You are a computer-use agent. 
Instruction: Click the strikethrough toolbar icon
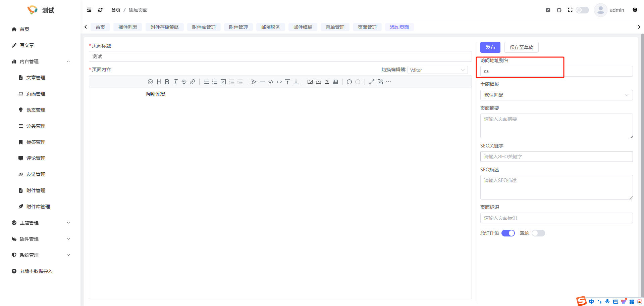point(184,82)
